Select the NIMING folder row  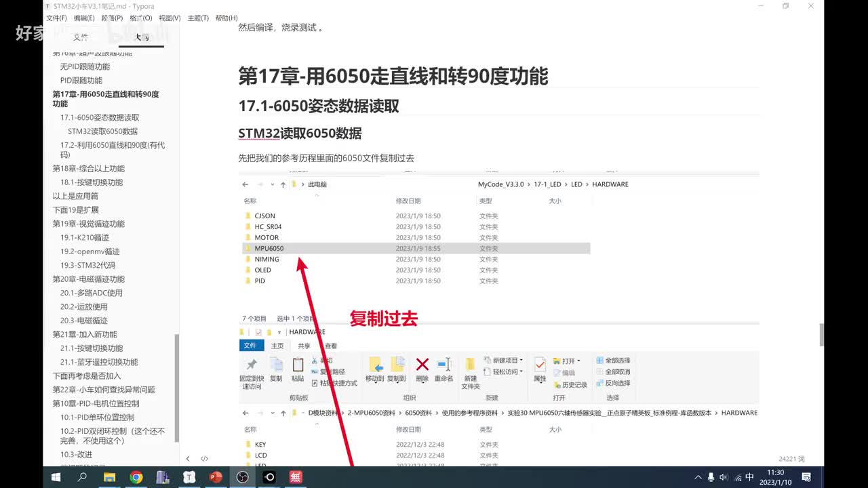pos(416,259)
